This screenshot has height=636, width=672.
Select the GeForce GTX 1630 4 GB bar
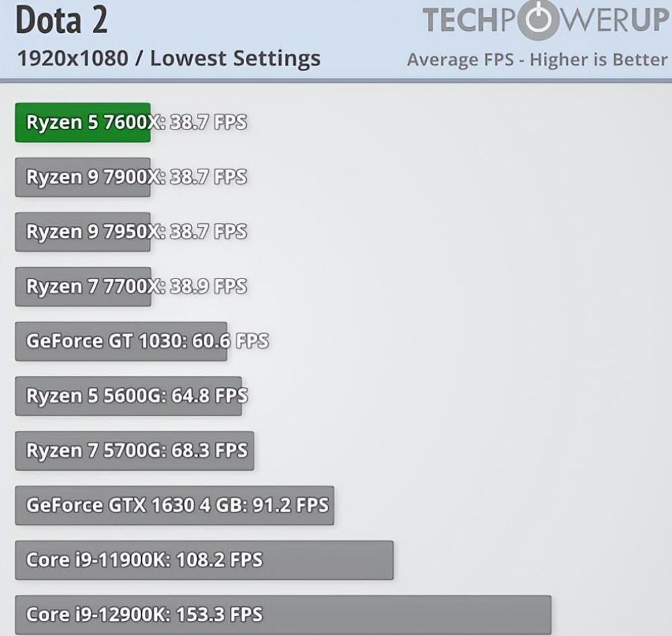tap(174, 505)
